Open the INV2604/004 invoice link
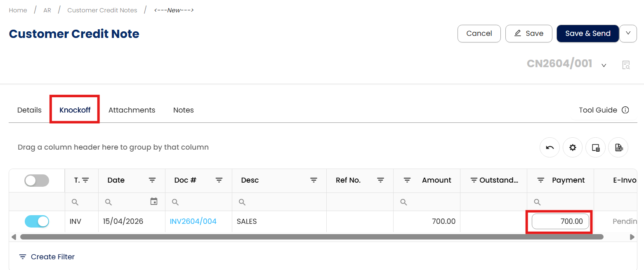Image resolution: width=644 pixels, height=270 pixels. pos(193,221)
